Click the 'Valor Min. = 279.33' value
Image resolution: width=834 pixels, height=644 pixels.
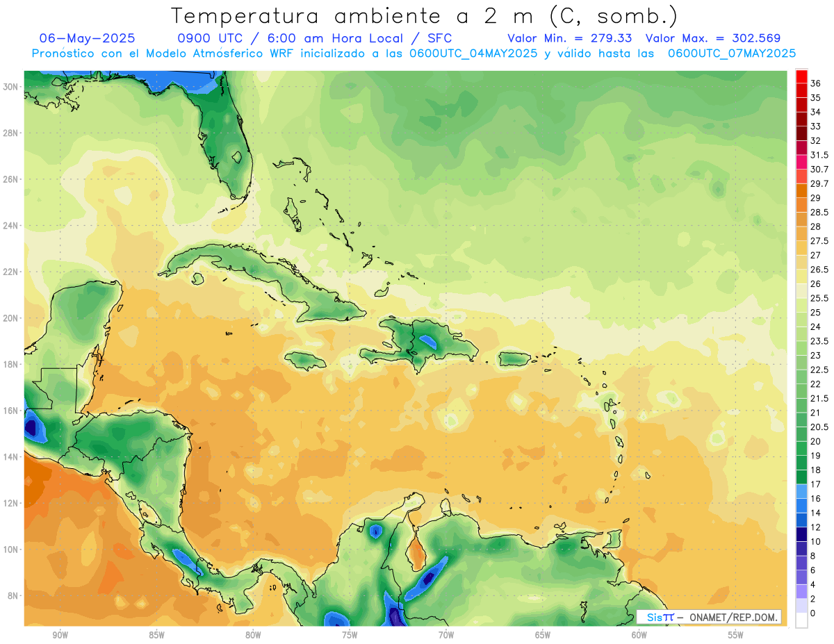coord(569,38)
